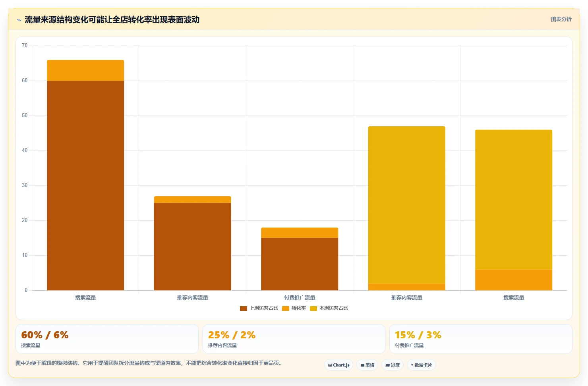588x386 pixels.
Task: Click the lightning icon before the chart title
Action: 19,20
